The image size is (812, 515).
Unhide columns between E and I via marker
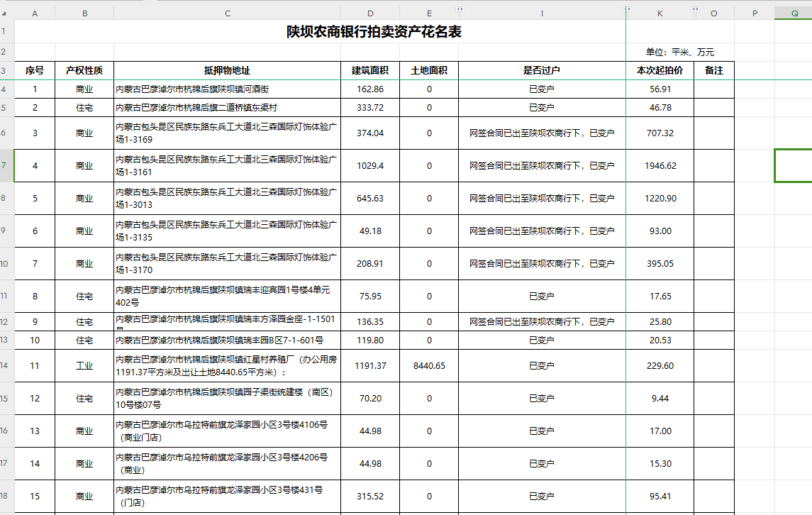[x=460, y=9]
